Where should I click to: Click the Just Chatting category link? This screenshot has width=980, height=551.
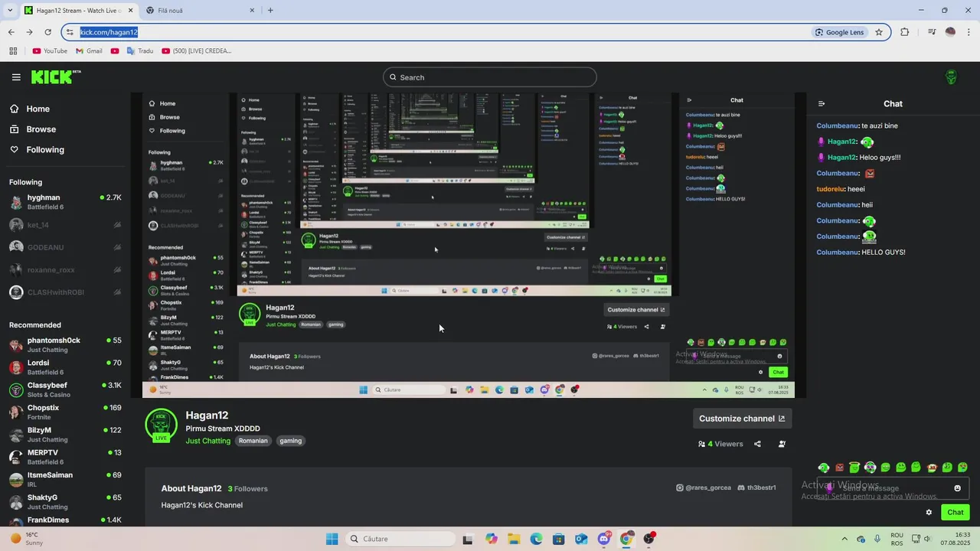(x=207, y=441)
